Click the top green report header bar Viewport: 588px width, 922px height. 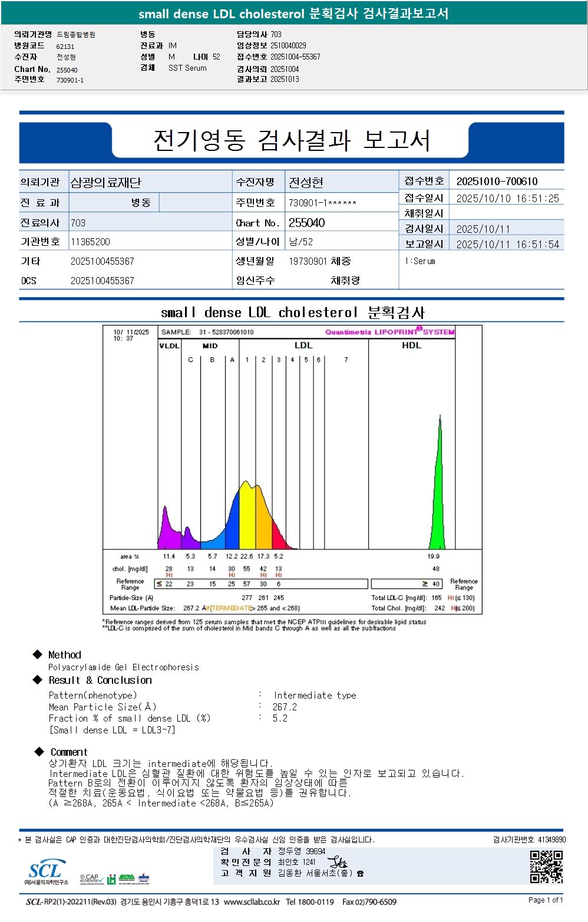(294, 13)
